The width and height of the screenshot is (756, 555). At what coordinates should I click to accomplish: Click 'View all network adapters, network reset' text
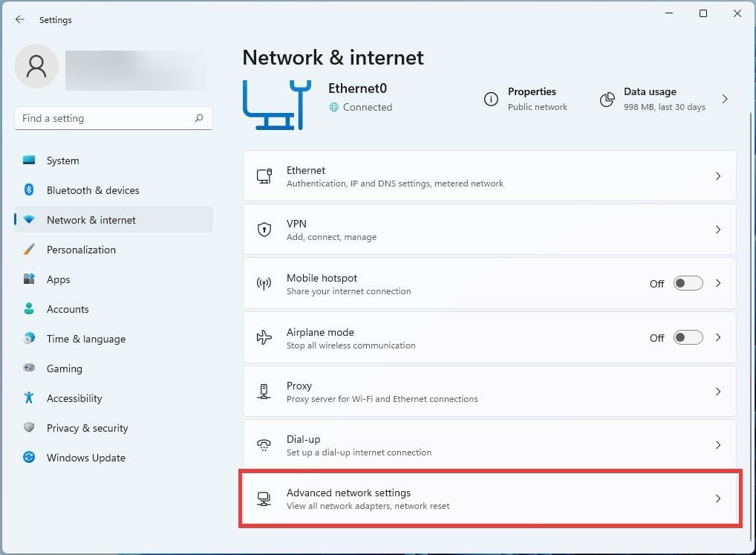tap(368, 506)
